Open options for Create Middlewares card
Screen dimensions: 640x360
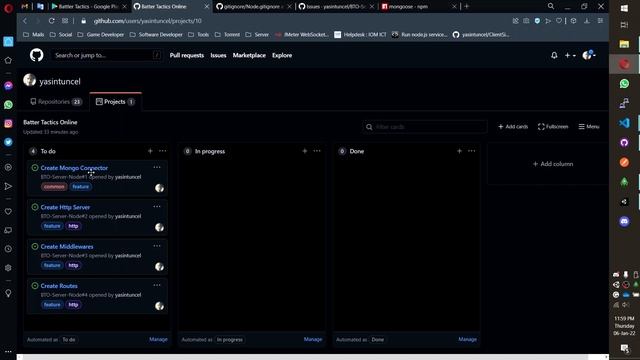(157, 246)
